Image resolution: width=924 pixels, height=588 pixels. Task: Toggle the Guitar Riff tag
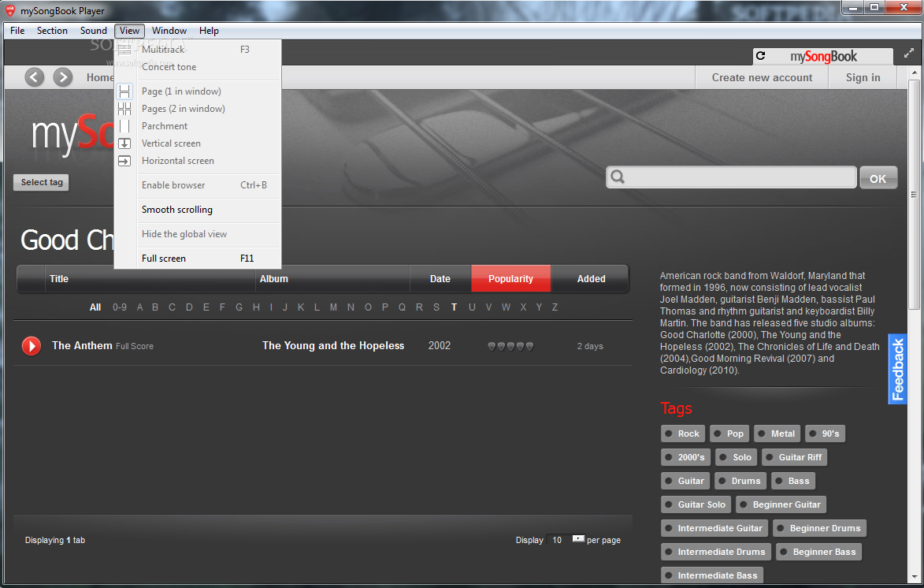coord(794,457)
